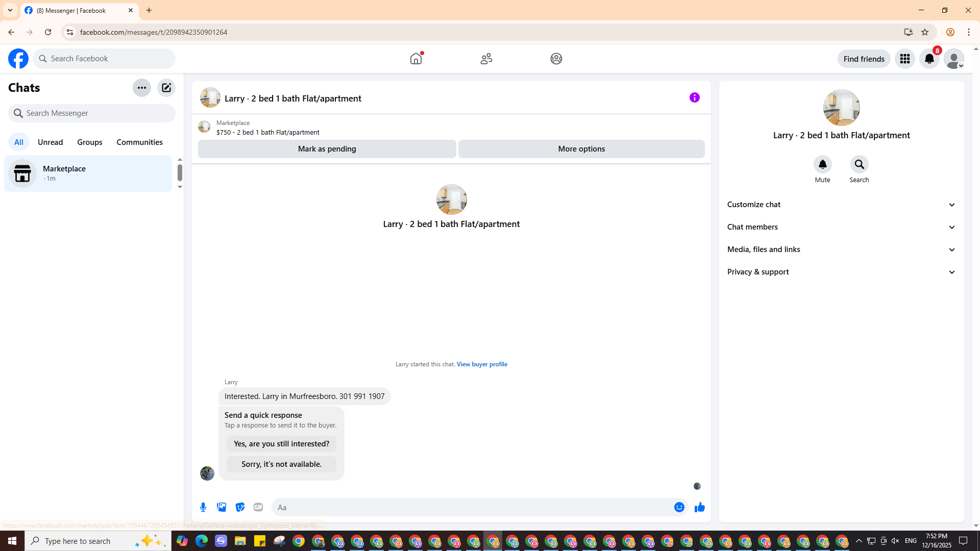Click Mark as pending button
The image size is (980, 551).
pyautogui.click(x=327, y=149)
